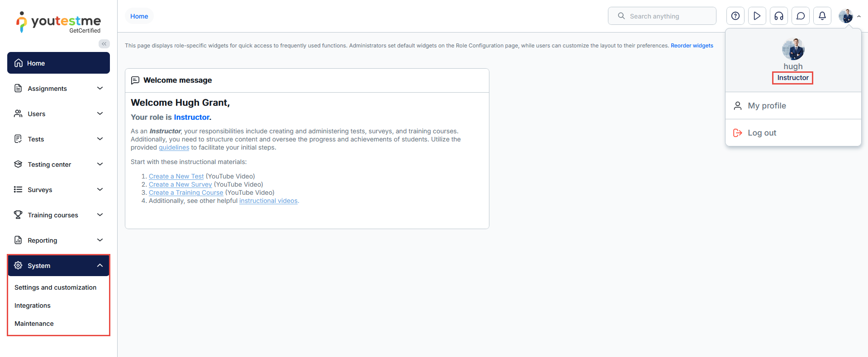
Task: Click the headphones support icon
Action: (x=779, y=16)
